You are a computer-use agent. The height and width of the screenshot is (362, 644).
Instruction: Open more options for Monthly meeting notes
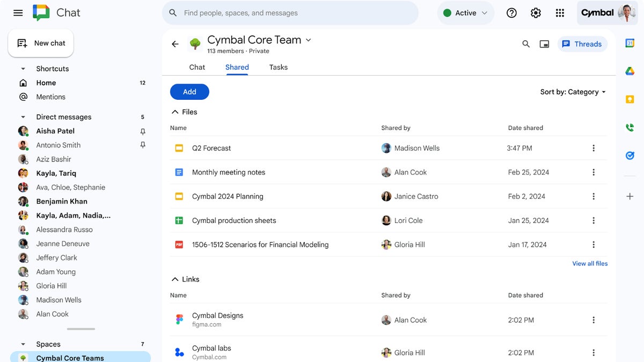[594, 172]
